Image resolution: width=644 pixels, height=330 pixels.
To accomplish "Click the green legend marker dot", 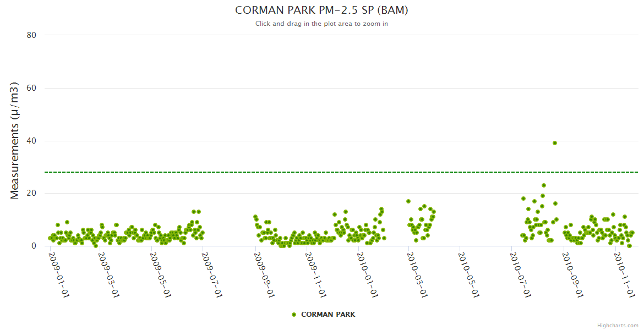I will point(294,315).
